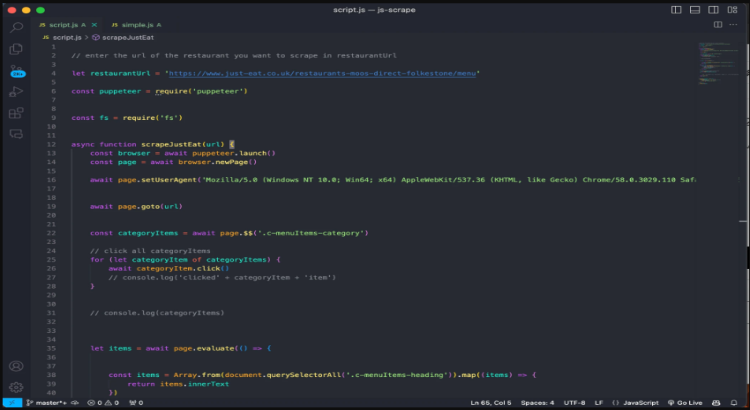Click the feedback/Copilot status icon
This screenshot has height=410, width=750.
point(716,403)
